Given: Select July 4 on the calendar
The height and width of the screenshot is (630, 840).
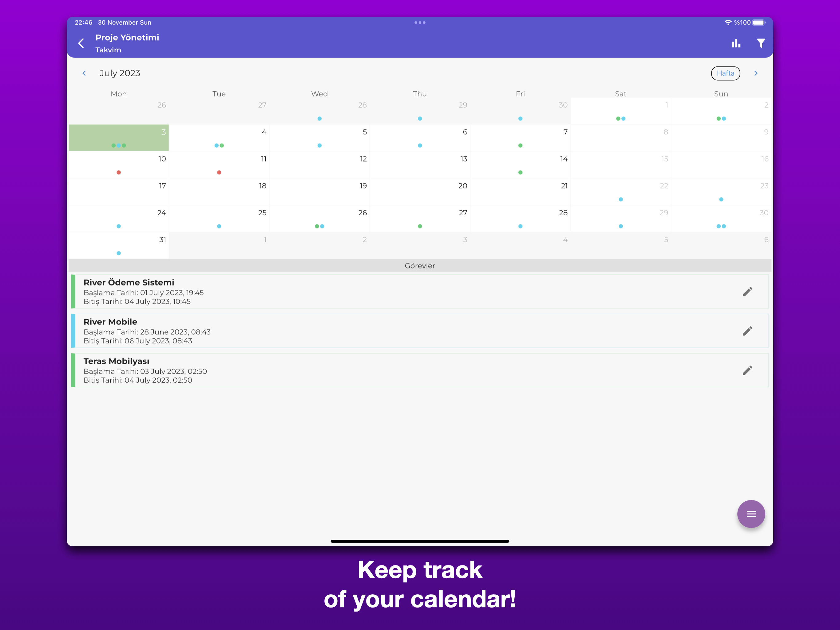Looking at the screenshot, I should pos(219,138).
